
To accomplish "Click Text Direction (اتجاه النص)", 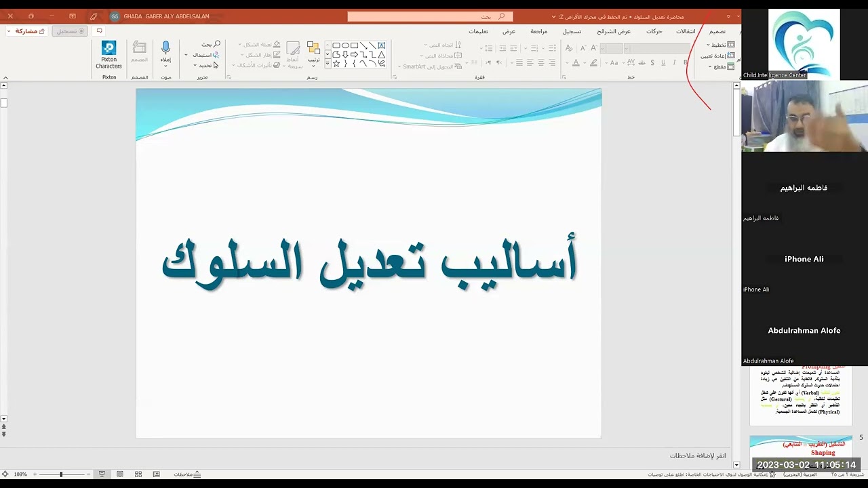I will tap(444, 45).
